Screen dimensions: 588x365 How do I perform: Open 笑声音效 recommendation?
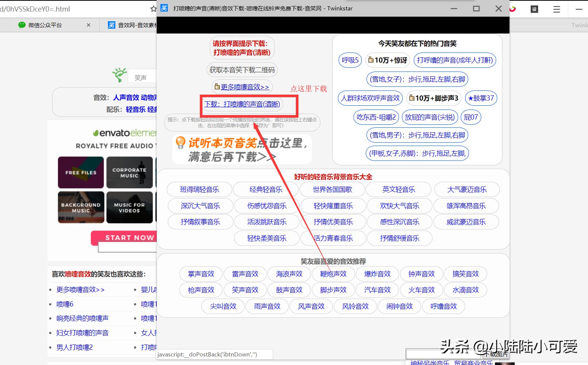pos(245,290)
